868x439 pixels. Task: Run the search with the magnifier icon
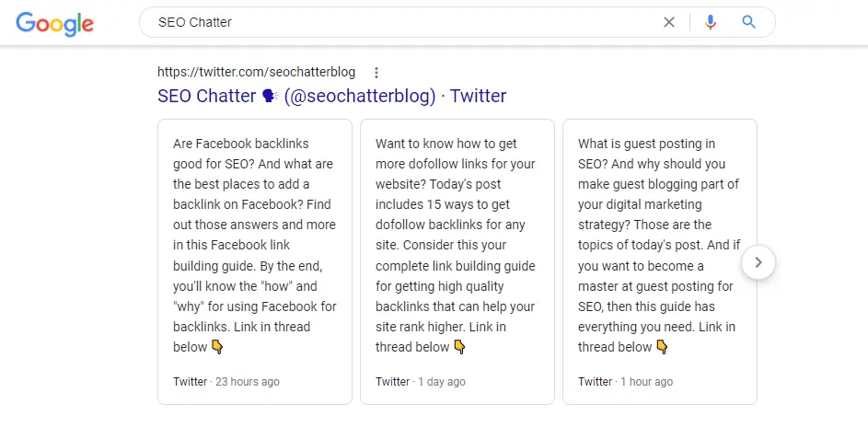point(748,22)
